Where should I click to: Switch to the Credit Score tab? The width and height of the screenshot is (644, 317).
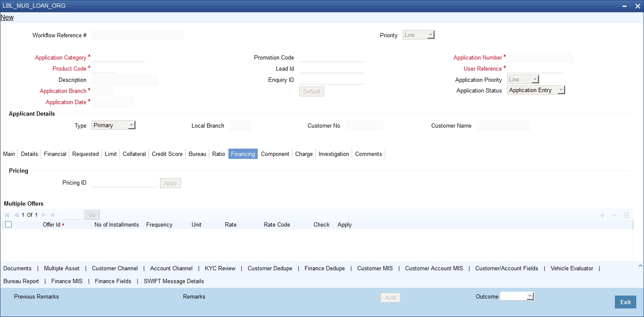167,154
